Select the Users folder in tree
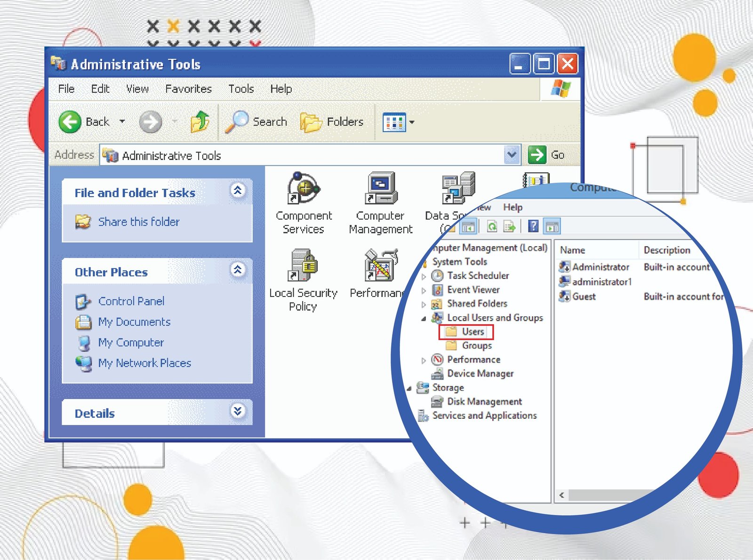This screenshot has width=753, height=560. click(x=472, y=332)
